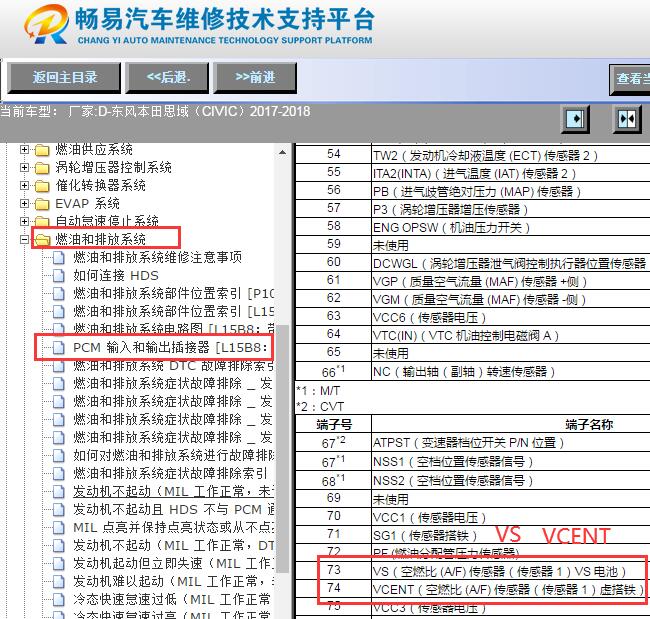650x619 pixels.
Task: Select table cell NSS1 空档位置传感器信号
Action: pyautogui.click(x=511, y=461)
